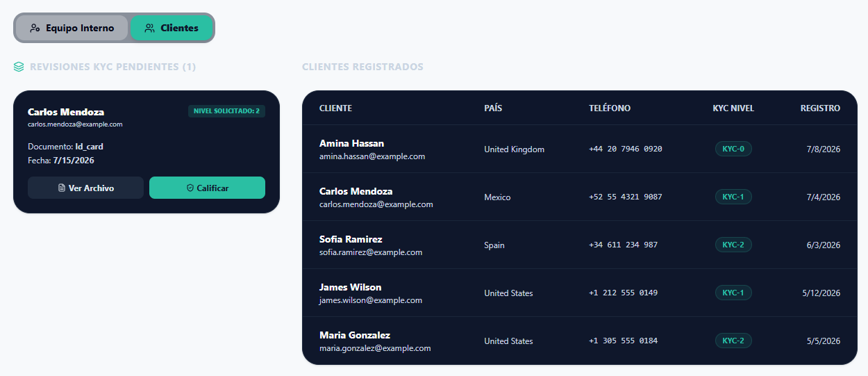Click the shield icon in Calificar
This screenshot has width=868, height=376.
tap(190, 188)
